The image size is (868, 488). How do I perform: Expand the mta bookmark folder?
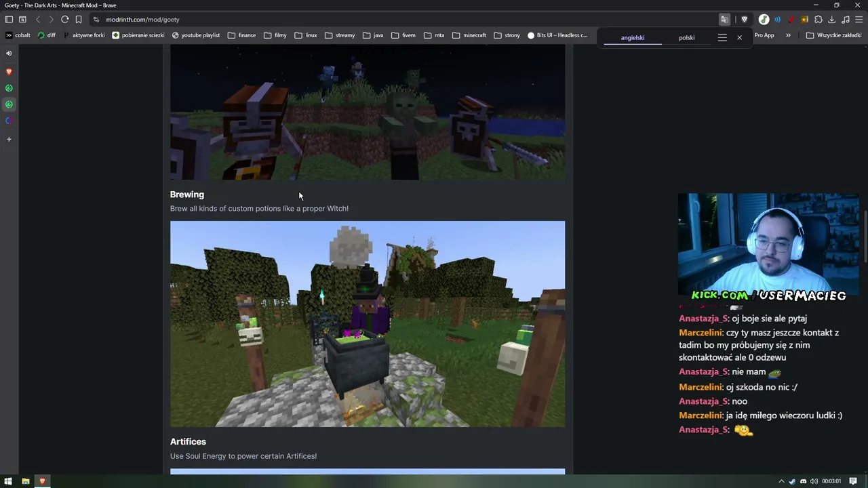coord(434,35)
